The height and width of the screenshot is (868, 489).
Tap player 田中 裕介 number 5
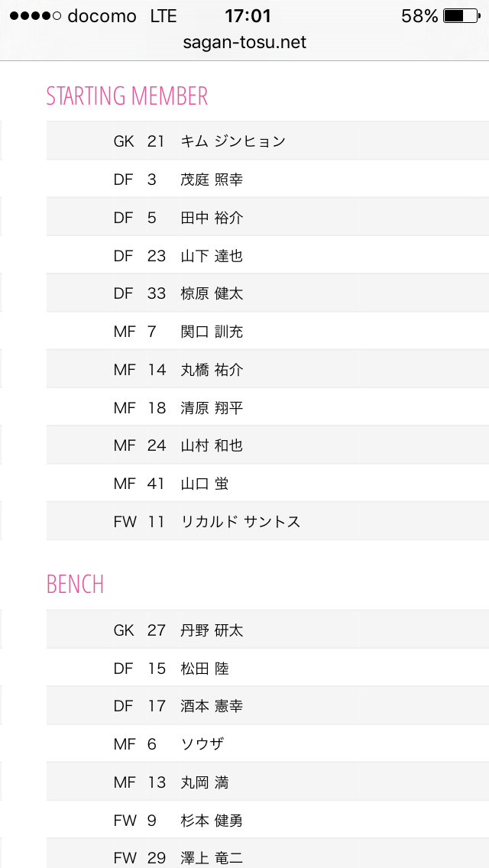point(152,218)
